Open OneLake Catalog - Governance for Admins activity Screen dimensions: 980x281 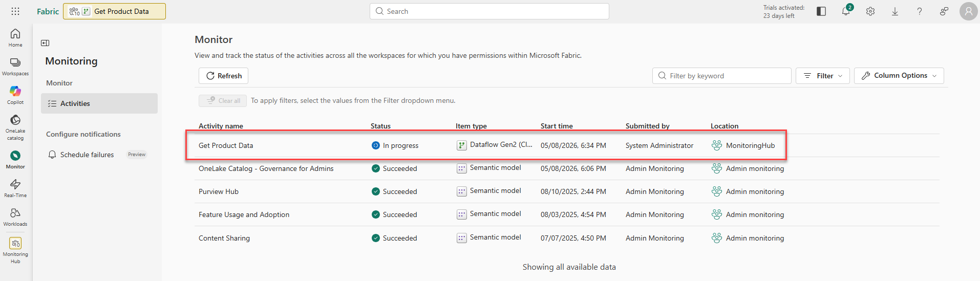coord(266,168)
